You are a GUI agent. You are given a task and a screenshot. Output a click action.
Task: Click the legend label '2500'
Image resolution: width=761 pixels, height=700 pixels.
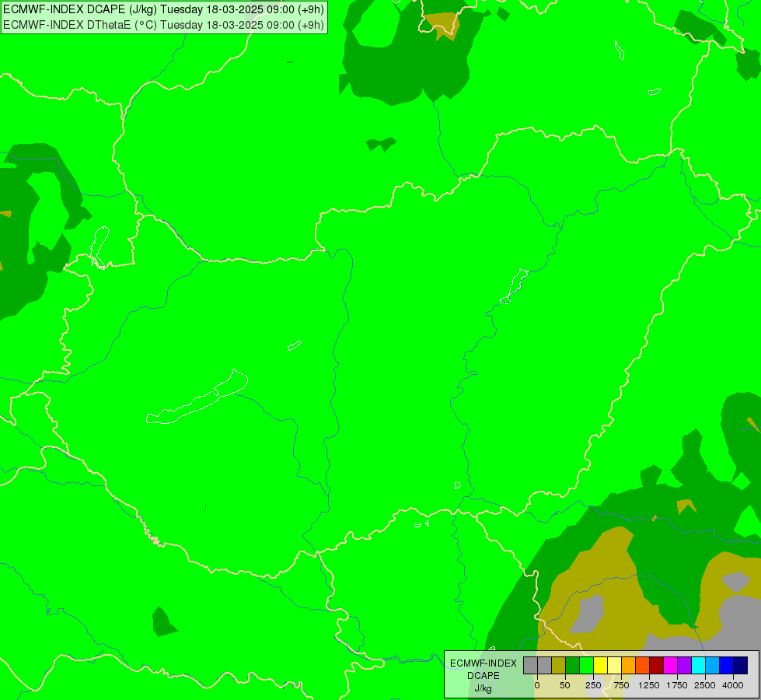click(x=705, y=685)
